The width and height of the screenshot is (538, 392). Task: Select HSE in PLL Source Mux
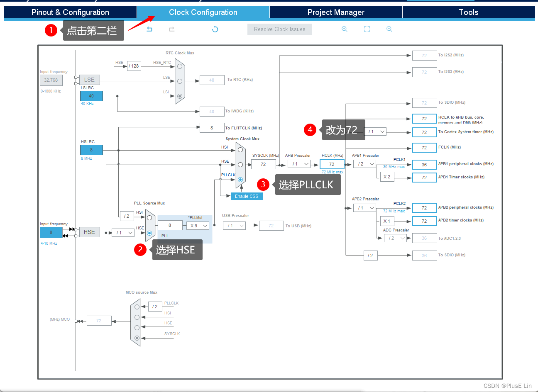coord(149,233)
